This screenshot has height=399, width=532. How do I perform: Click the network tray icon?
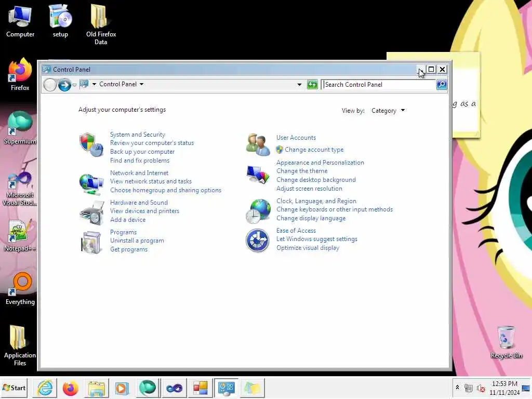[469, 388]
